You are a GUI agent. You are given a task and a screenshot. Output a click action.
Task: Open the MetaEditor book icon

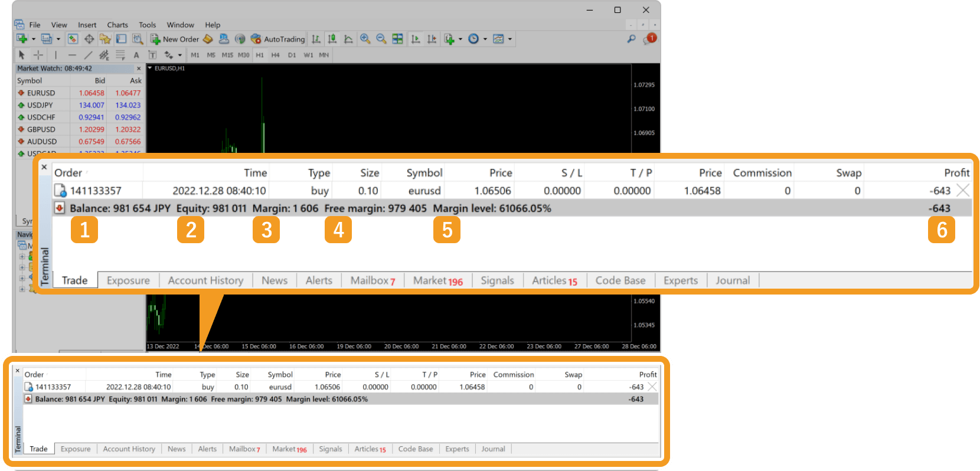(208, 39)
